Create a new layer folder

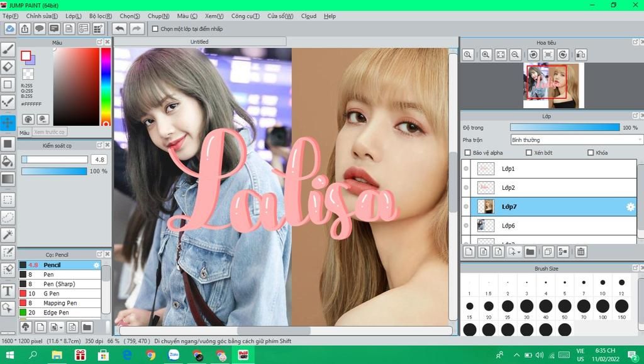tap(530, 251)
